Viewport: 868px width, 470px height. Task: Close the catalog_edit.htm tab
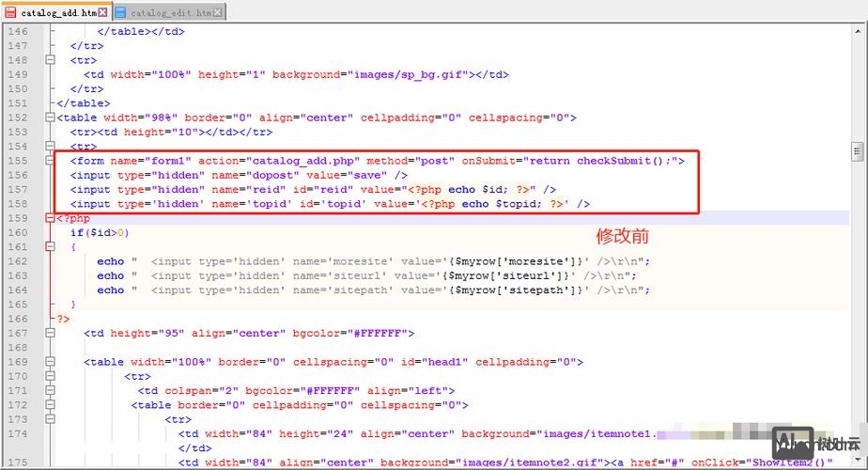point(218,12)
